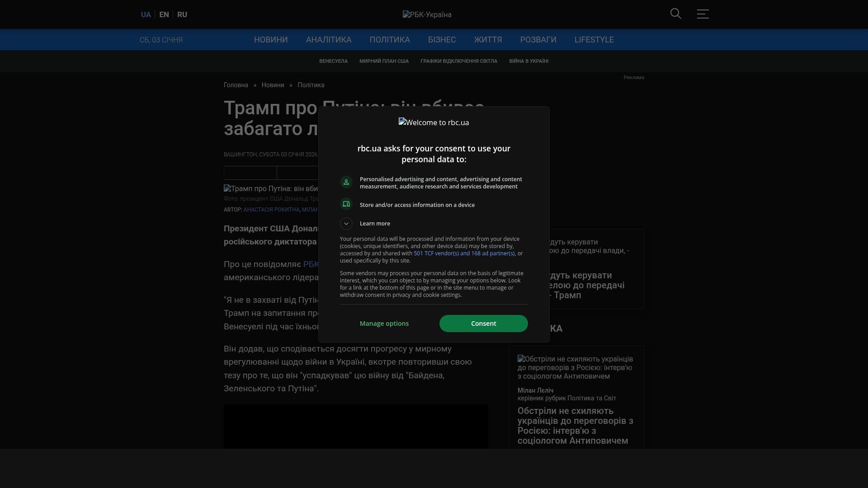Go to LIFESTYLE section
Viewport: 868px width, 488px height.
click(x=594, y=40)
